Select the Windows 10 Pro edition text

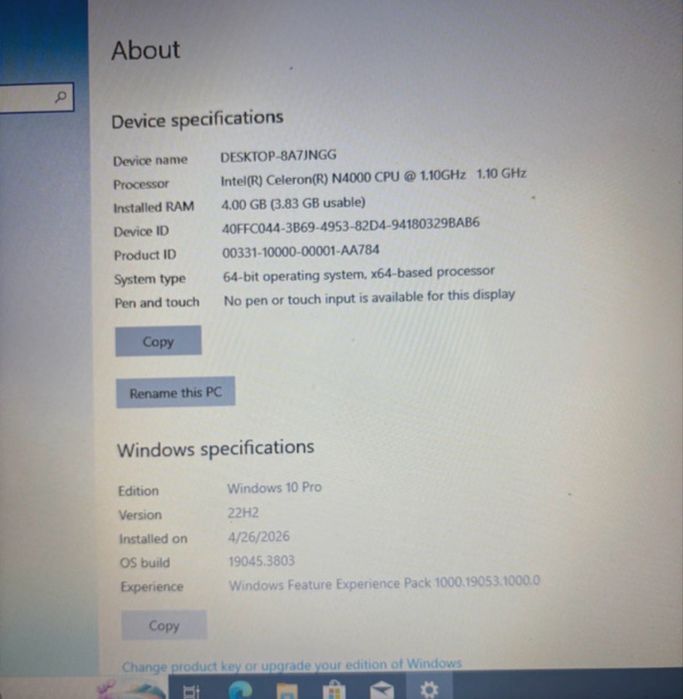click(x=274, y=488)
